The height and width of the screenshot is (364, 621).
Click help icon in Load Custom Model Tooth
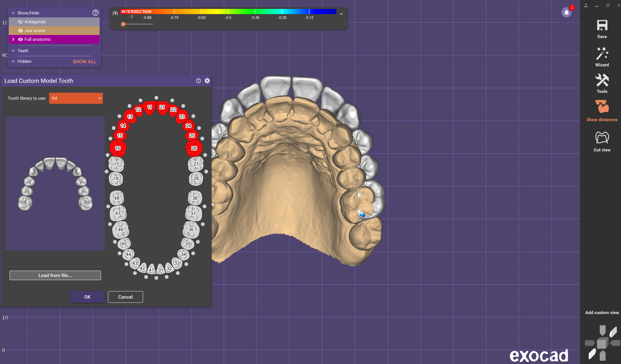click(198, 81)
